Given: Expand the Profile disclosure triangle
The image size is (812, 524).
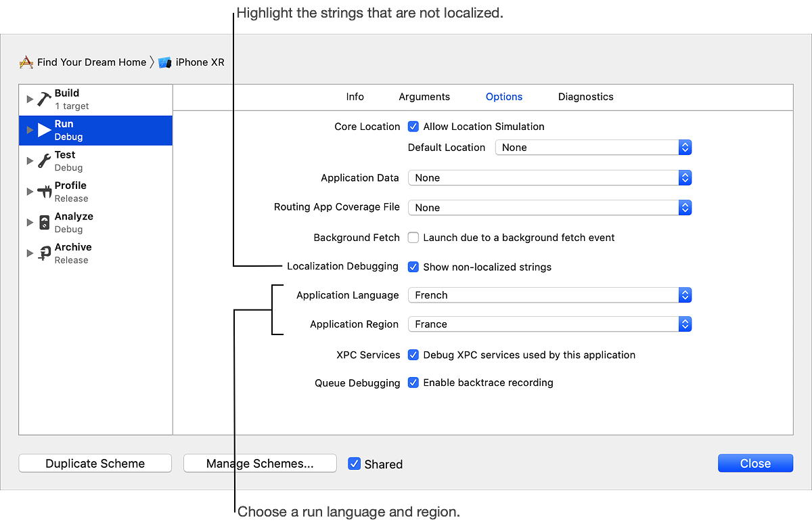Looking at the screenshot, I should 29,192.
